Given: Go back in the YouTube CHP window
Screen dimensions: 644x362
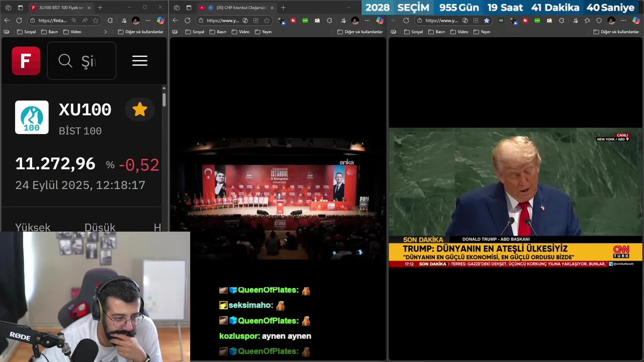Looking at the screenshot, I should coord(175,20).
